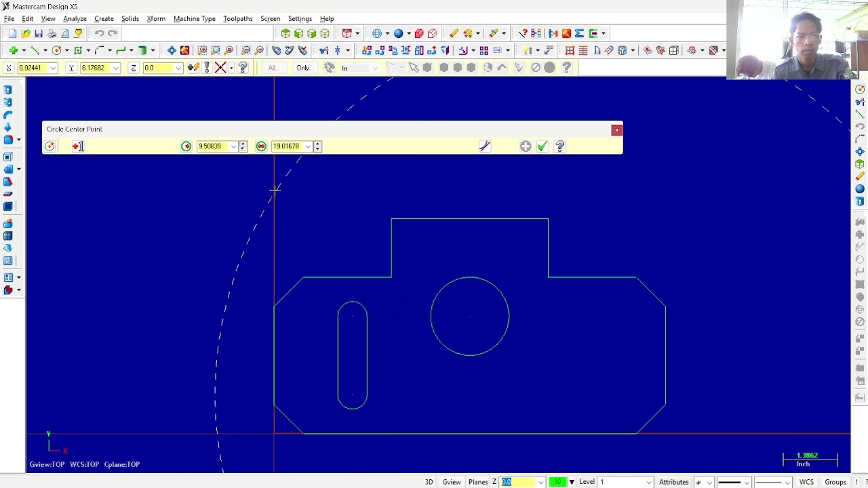The height and width of the screenshot is (488, 868).
Task: Confirm circle with green OK checkmark
Action: [x=542, y=146]
